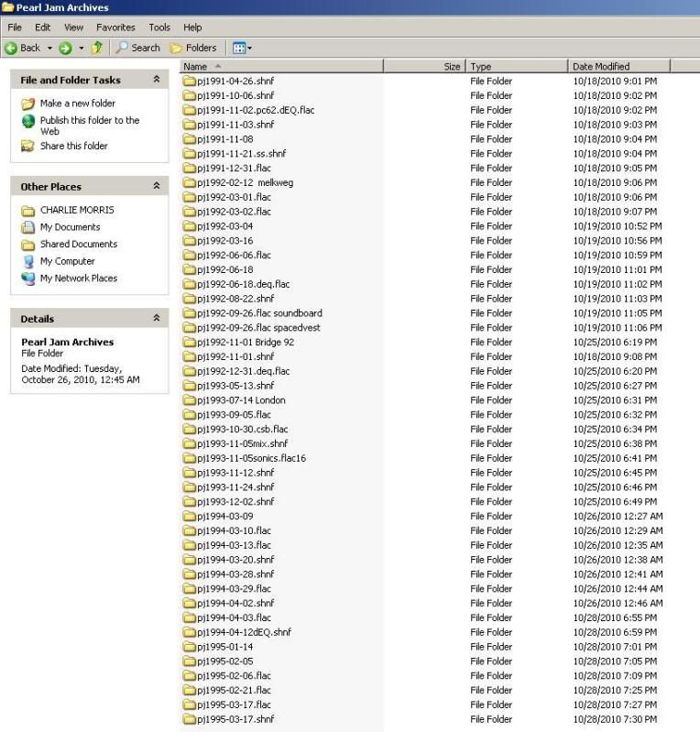Select folder icon of pj1992-02-12 melkweg
The image size is (700, 732).
(x=189, y=182)
